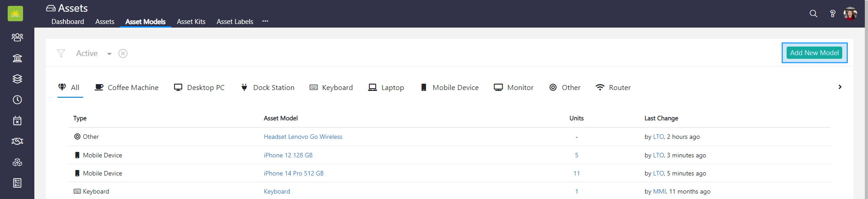868x199 pixels.
Task: Open the more options ellipsis menu
Action: [265, 21]
